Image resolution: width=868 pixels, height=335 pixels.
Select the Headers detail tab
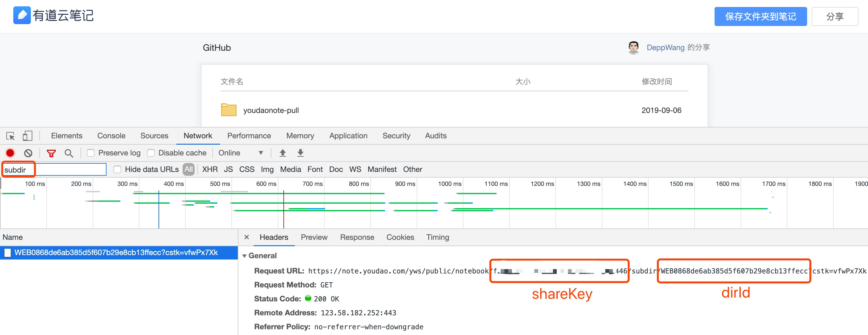point(274,237)
